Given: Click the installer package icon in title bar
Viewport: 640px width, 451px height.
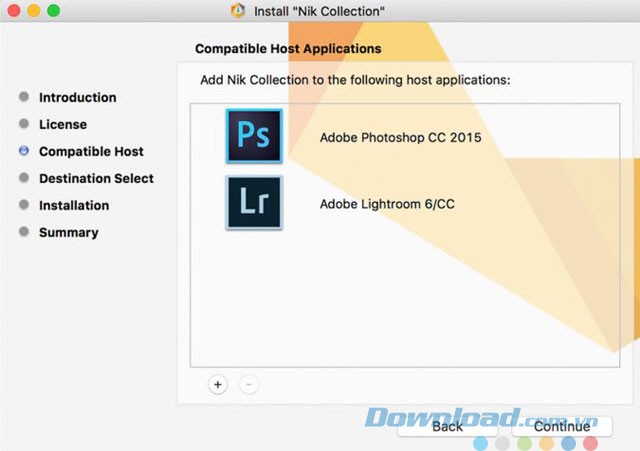Looking at the screenshot, I should [237, 11].
